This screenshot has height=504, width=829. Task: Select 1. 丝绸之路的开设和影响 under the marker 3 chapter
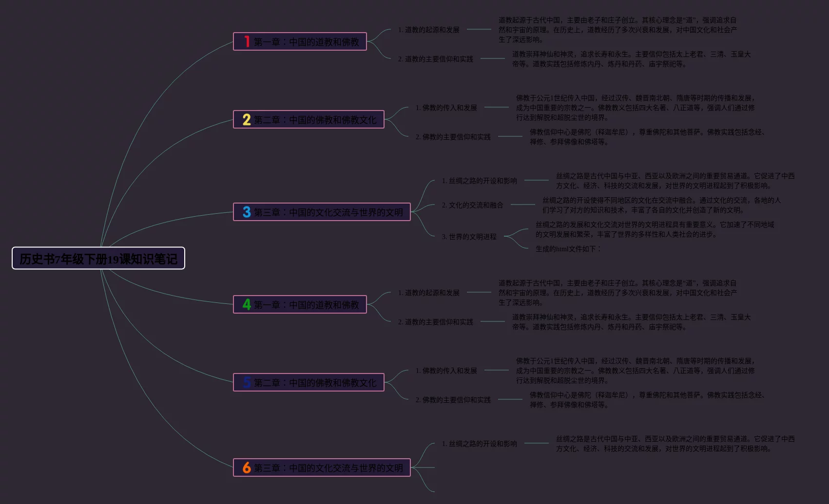coord(480,181)
